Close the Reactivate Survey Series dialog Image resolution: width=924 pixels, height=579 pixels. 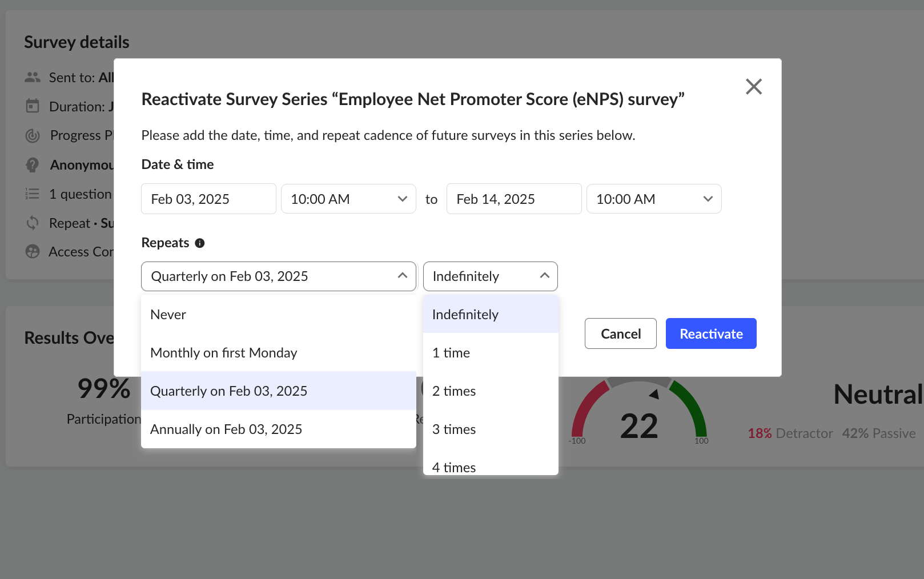pos(754,87)
